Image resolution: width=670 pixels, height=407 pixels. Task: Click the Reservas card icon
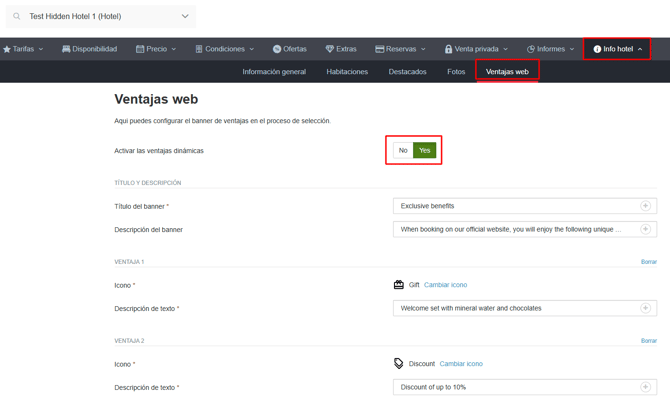tap(379, 49)
